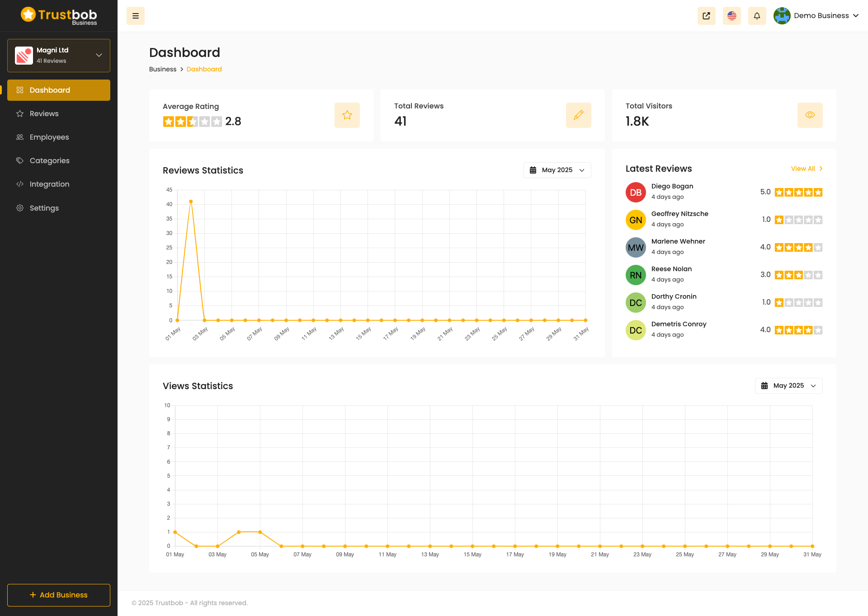Viewport: 868px width, 616px height.
Task: Open the Settings gear icon
Action: (x=20, y=208)
